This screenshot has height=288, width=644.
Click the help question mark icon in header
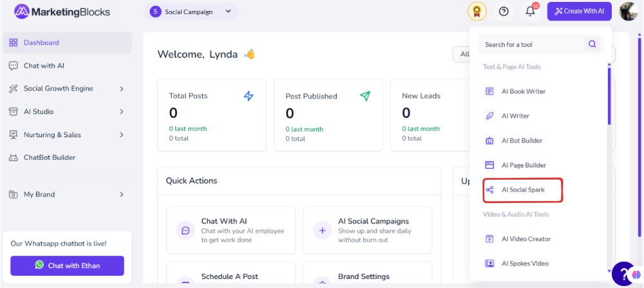pyautogui.click(x=504, y=12)
